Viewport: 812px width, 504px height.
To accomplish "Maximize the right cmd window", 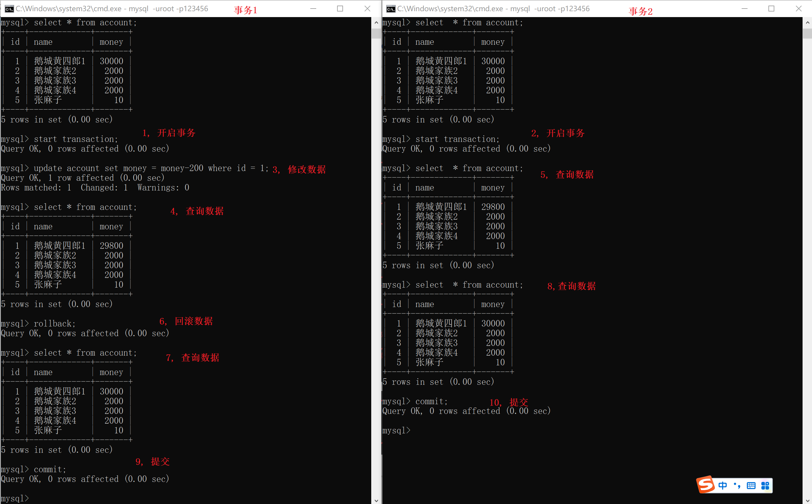I will point(771,9).
